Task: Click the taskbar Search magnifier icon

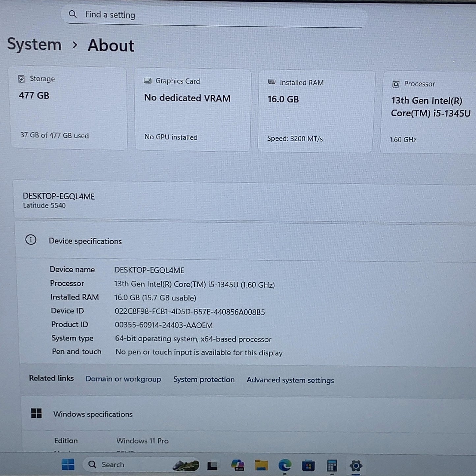Action: point(92,464)
